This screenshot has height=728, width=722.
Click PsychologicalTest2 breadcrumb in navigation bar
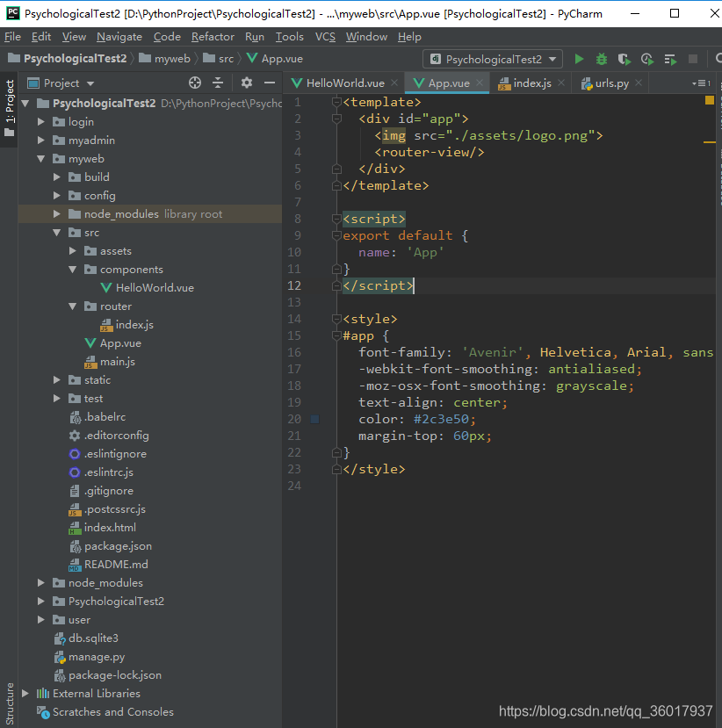[x=68, y=59]
